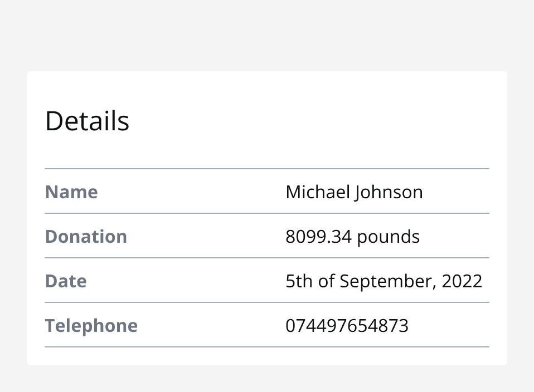Click the word pounds
This screenshot has width=534, height=392.
(x=388, y=237)
